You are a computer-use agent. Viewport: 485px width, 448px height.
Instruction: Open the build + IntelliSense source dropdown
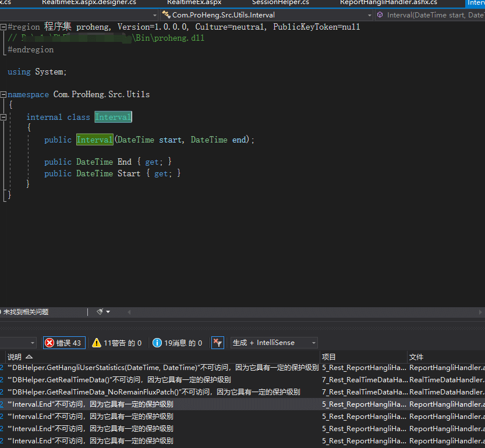tap(274, 343)
